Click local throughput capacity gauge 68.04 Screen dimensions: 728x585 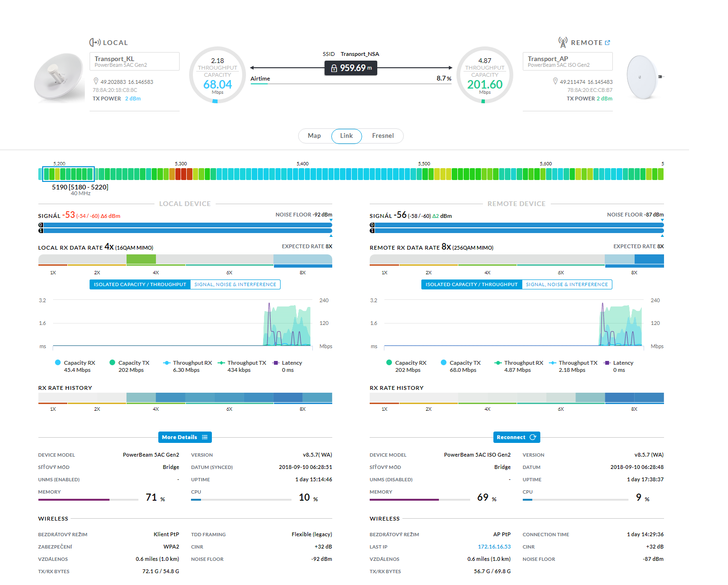coord(218,75)
